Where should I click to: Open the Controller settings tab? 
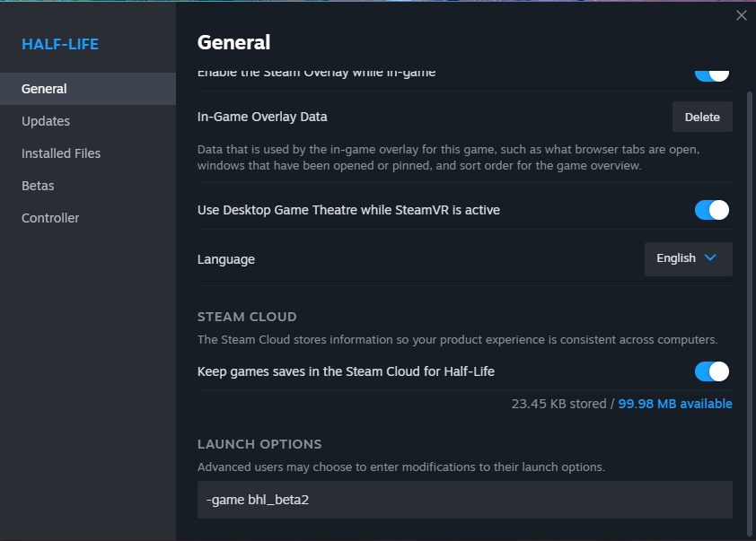(x=50, y=218)
